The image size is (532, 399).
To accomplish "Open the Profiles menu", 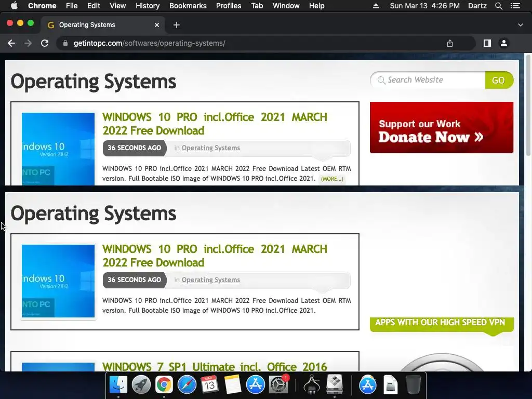I will pyautogui.click(x=229, y=6).
